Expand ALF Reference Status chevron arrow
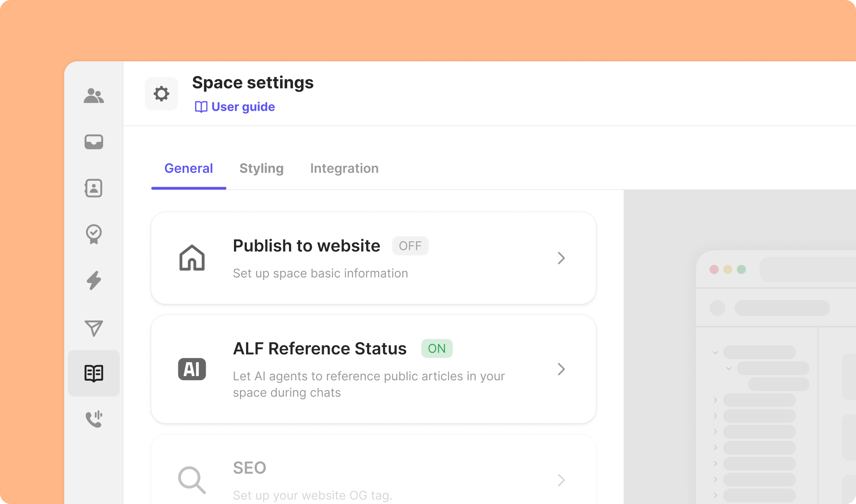856x504 pixels. 561,369
